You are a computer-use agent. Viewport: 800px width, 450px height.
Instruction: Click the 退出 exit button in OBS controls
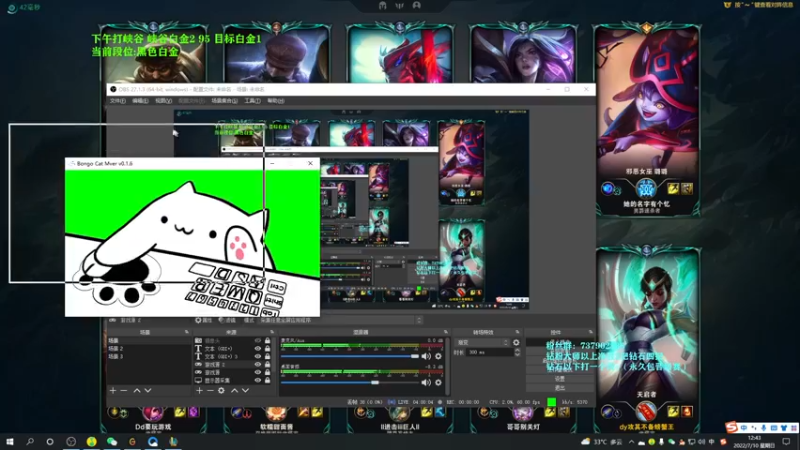pos(560,388)
